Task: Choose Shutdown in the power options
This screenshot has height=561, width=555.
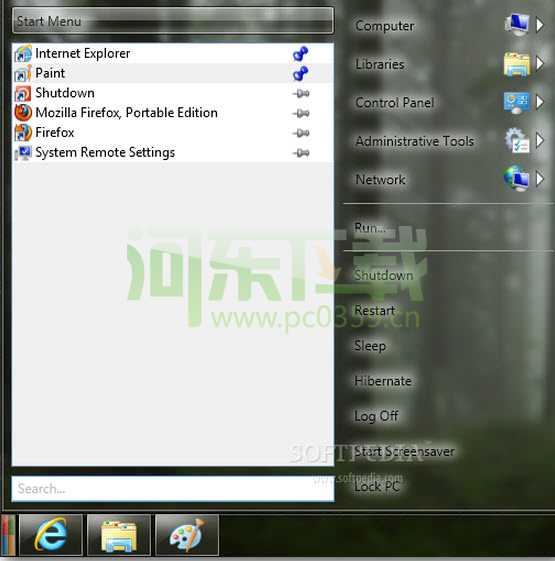Action: point(384,275)
